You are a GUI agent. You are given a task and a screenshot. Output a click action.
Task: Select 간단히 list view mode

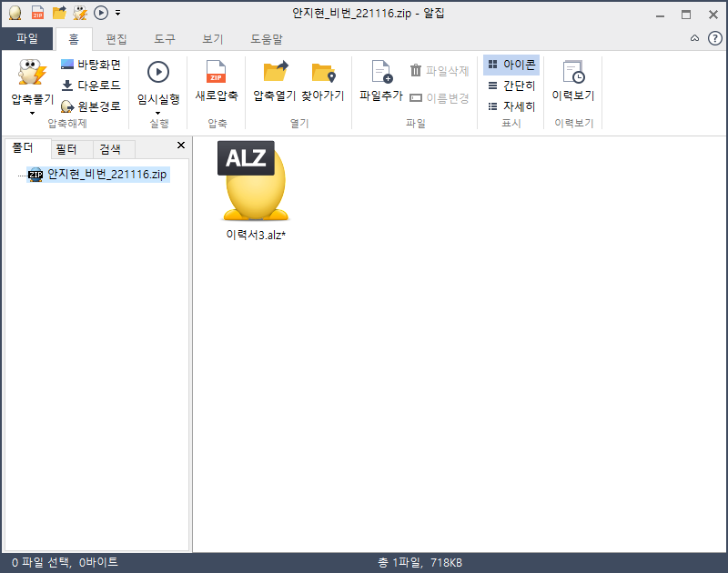tap(511, 85)
